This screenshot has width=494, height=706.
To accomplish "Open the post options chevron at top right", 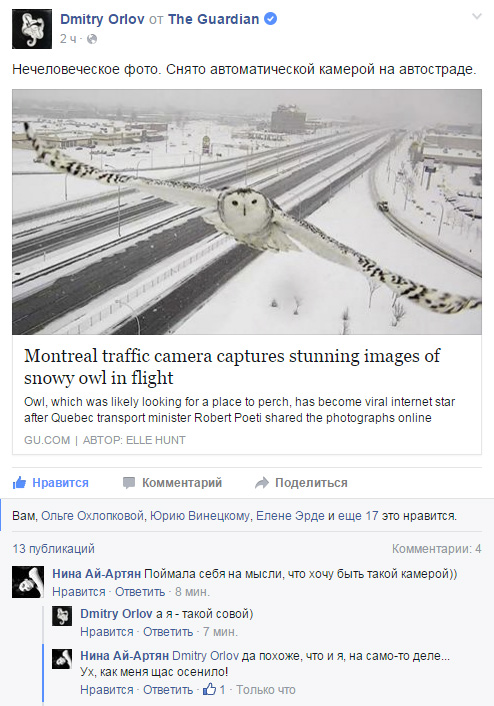I will (476, 17).
